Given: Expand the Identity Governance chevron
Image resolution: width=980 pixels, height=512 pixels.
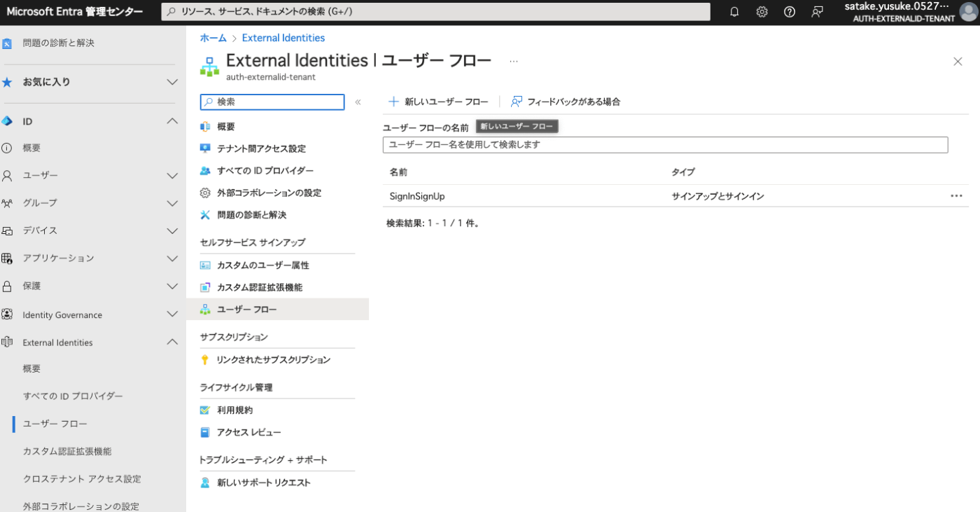Looking at the screenshot, I should 172,314.
